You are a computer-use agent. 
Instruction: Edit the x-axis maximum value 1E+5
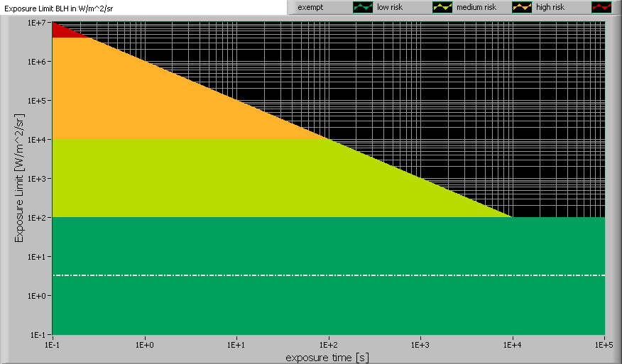pos(604,344)
